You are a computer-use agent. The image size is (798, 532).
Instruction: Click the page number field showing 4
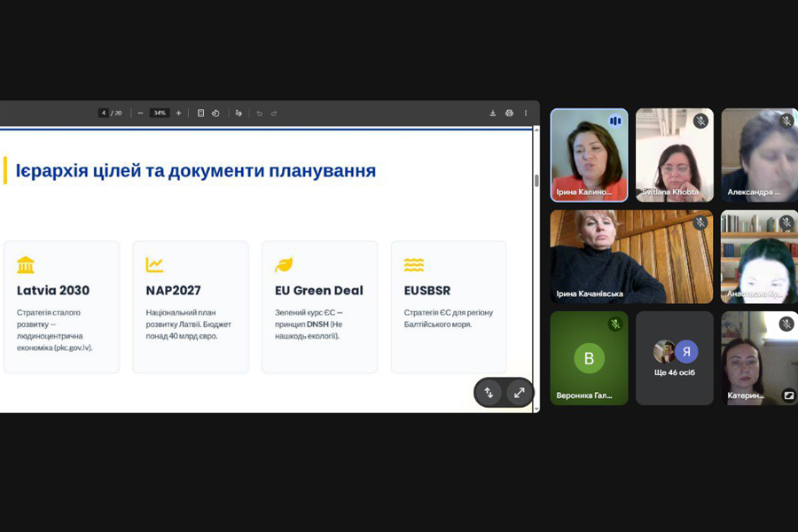click(x=104, y=113)
